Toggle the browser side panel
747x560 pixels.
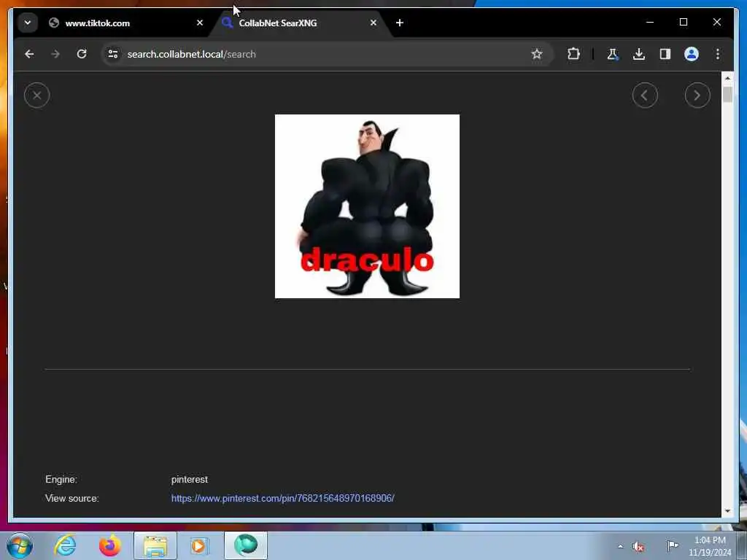point(665,54)
